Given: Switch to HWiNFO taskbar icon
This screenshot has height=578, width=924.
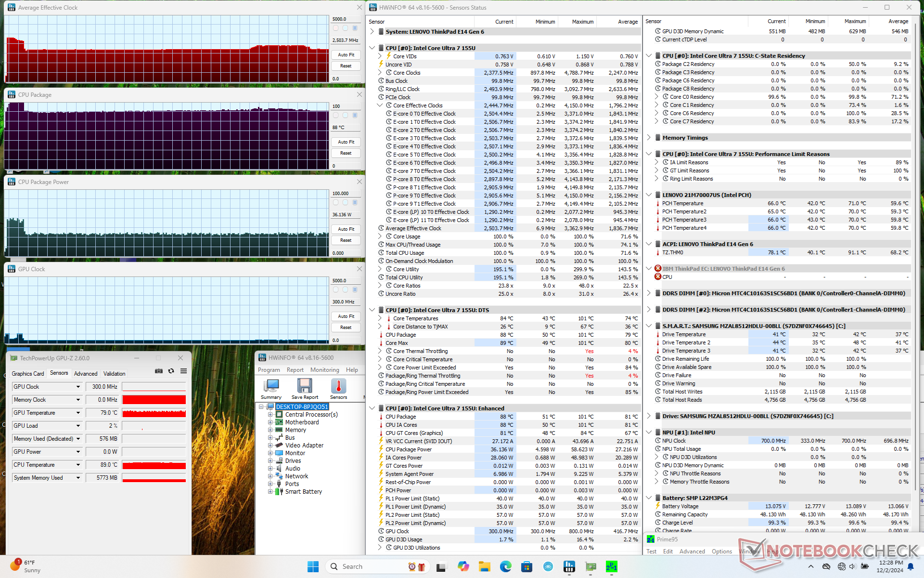Looking at the screenshot, I should coord(569,566).
